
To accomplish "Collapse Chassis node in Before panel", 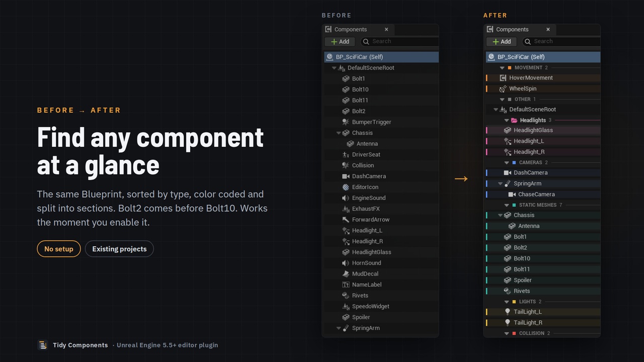I will tap(339, 133).
